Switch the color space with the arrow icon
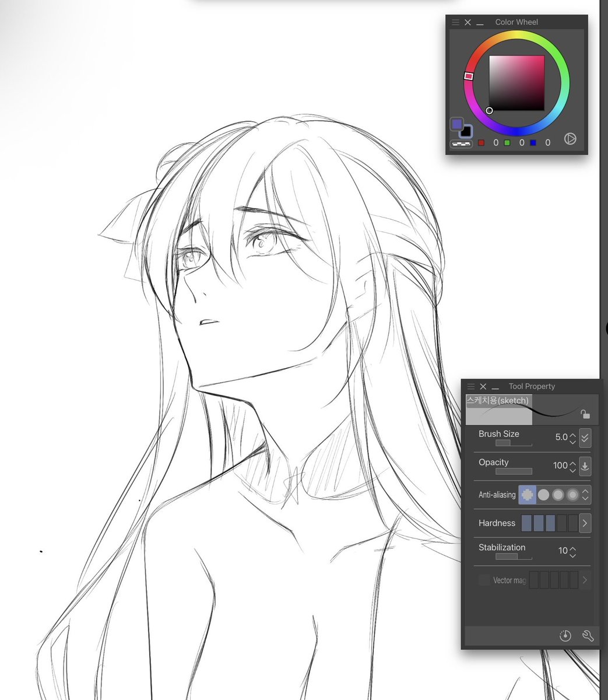 click(570, 139)
